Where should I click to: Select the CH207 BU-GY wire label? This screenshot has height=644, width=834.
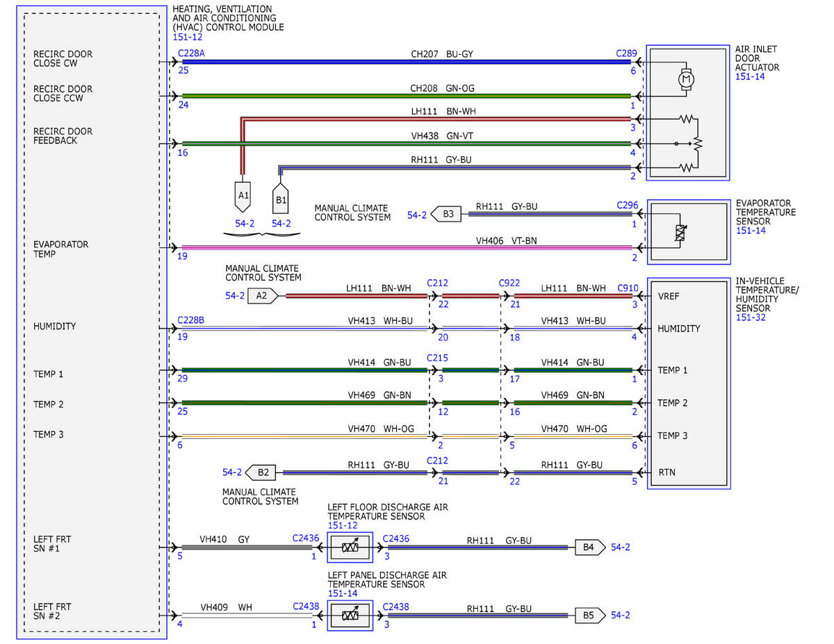[x=442, y=53]
